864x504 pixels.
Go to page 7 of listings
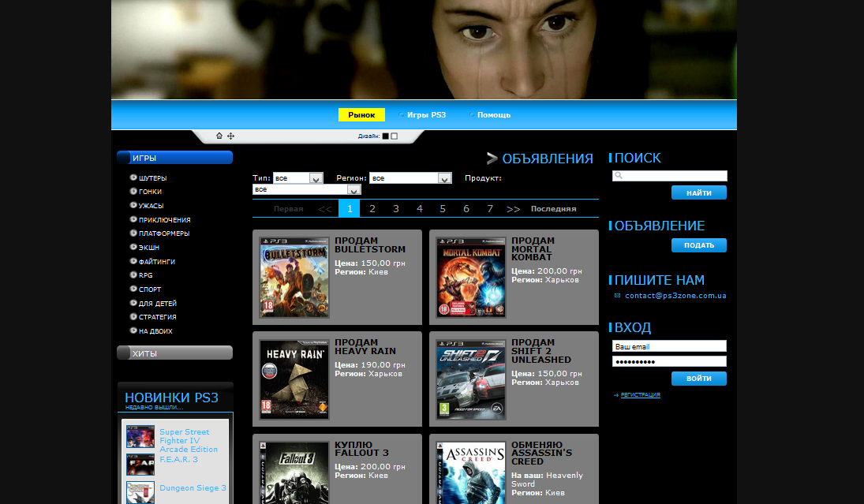click(490, 209)
